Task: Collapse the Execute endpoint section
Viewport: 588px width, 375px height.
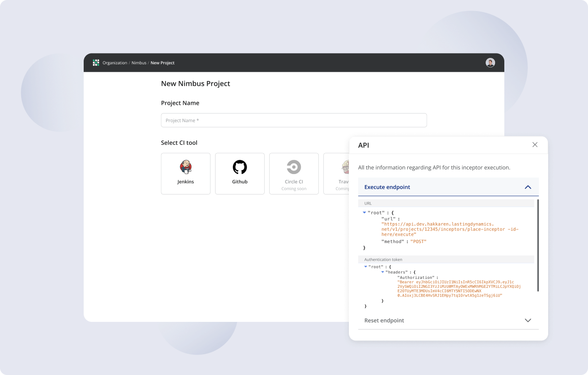Action: pos(528,187)
